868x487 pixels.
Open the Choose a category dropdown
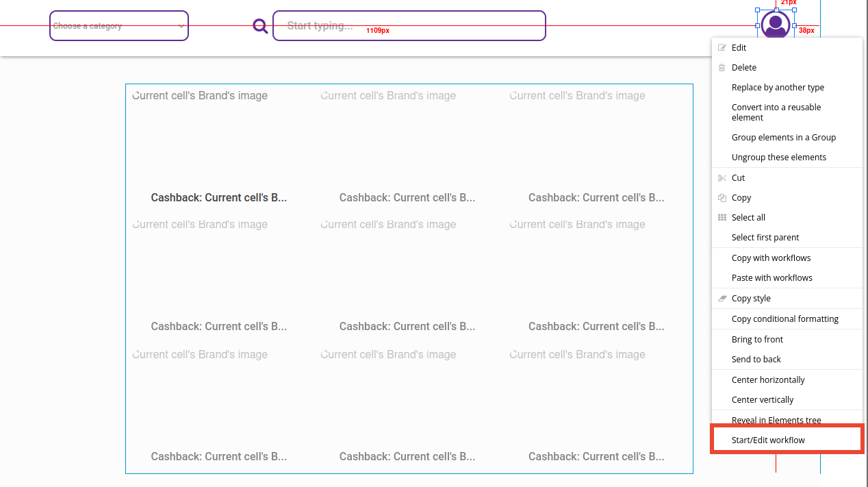118,25
